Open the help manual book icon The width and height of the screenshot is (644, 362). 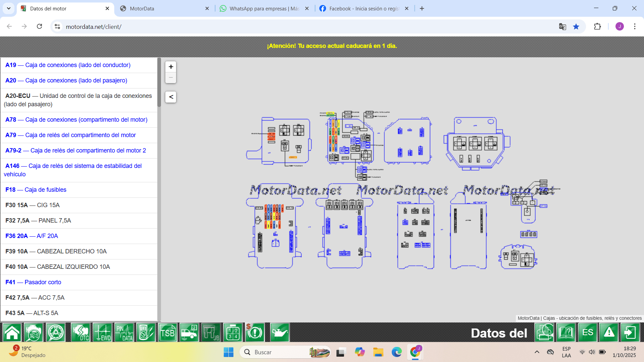(566, 333)
